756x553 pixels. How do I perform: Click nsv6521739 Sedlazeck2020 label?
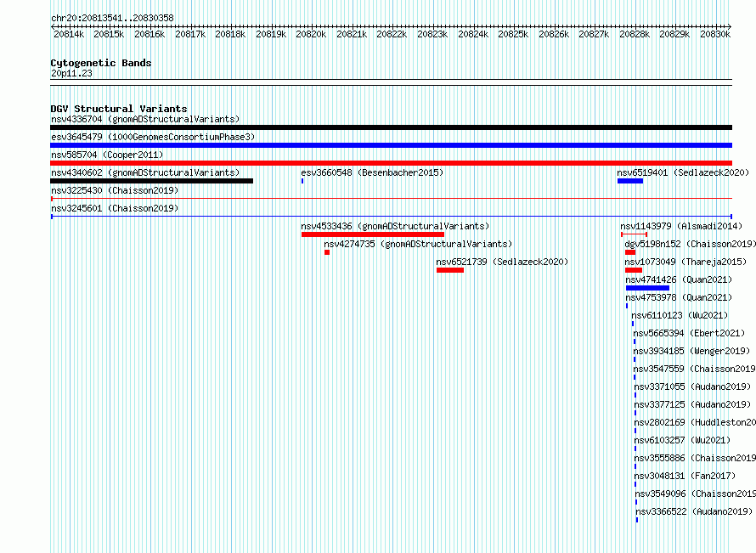(x=502, y=262)
